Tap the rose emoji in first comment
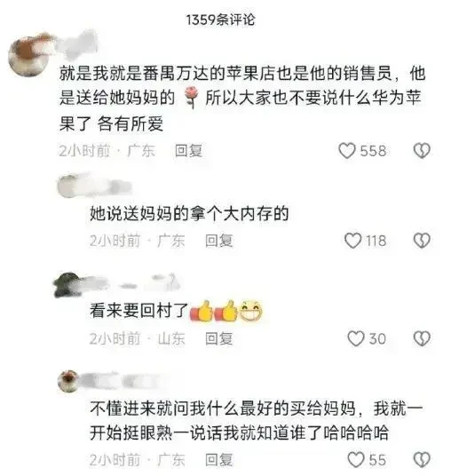 (191, 98)
